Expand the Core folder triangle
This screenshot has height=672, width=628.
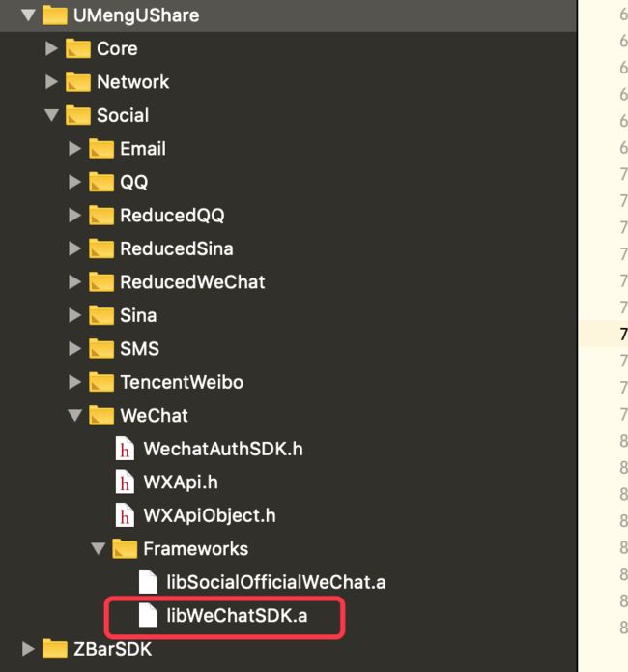click(51, 48)
